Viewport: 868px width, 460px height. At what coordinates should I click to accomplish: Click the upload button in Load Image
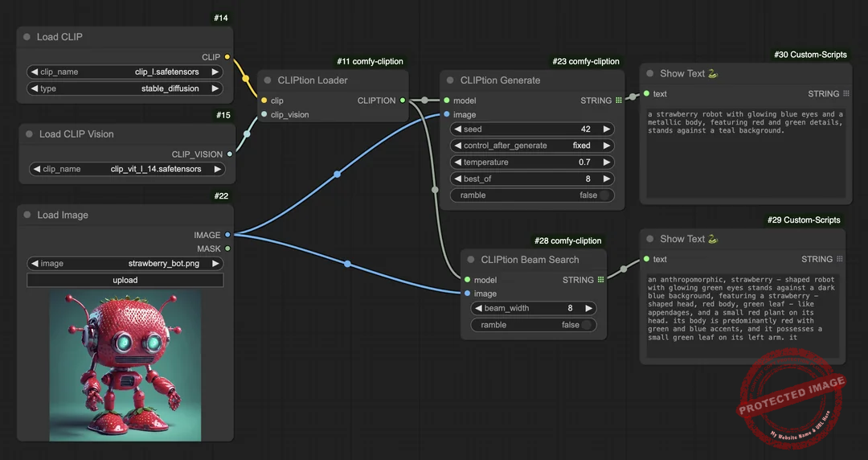pos(125,280)
